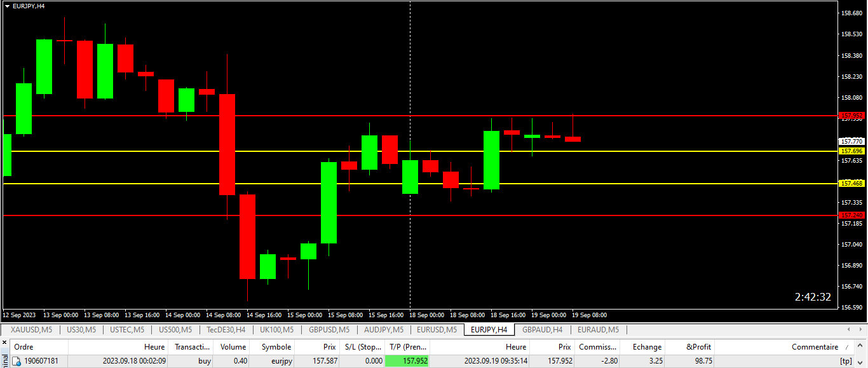868x368 pixels.
Task: Click the 156.590 value on price scale
Action: click(851, 307)
